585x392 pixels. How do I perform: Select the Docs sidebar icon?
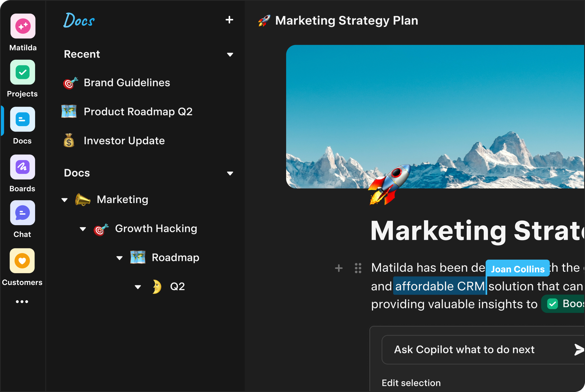(23, 119)
